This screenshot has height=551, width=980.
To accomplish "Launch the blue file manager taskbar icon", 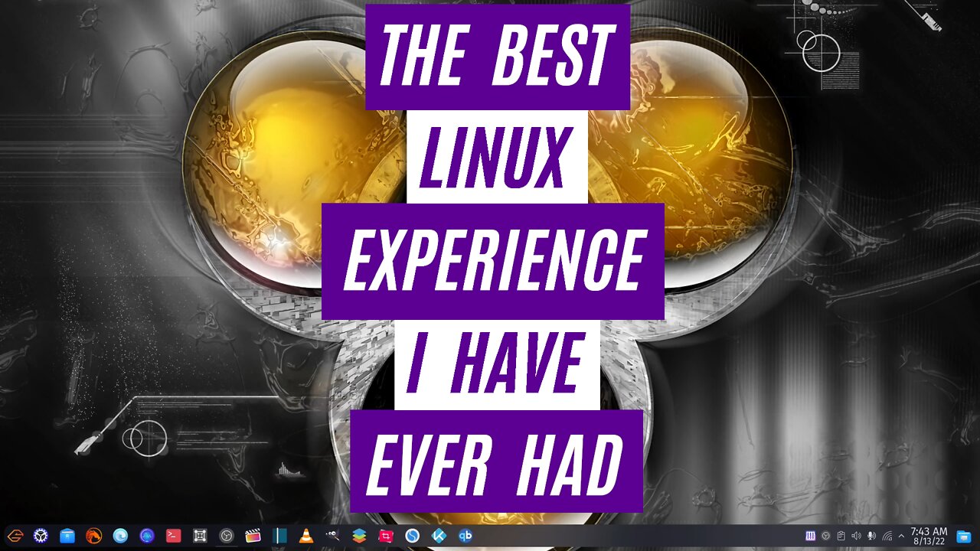I will point(67,536).
